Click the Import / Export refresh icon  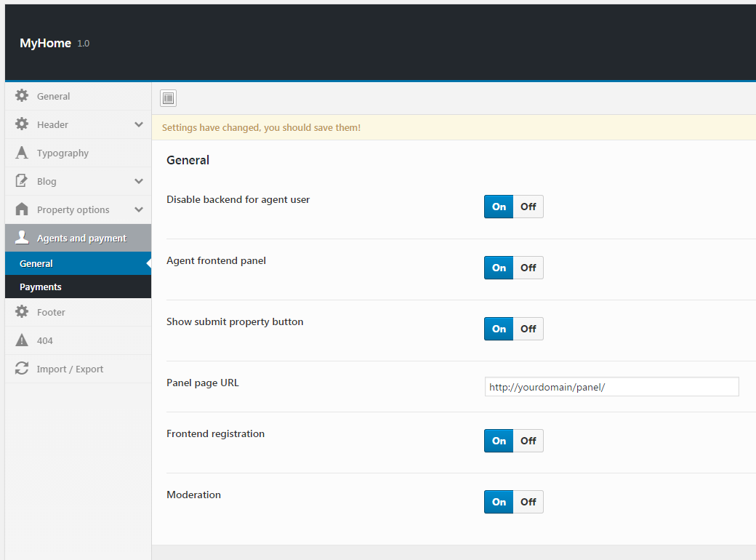[22, 368]
